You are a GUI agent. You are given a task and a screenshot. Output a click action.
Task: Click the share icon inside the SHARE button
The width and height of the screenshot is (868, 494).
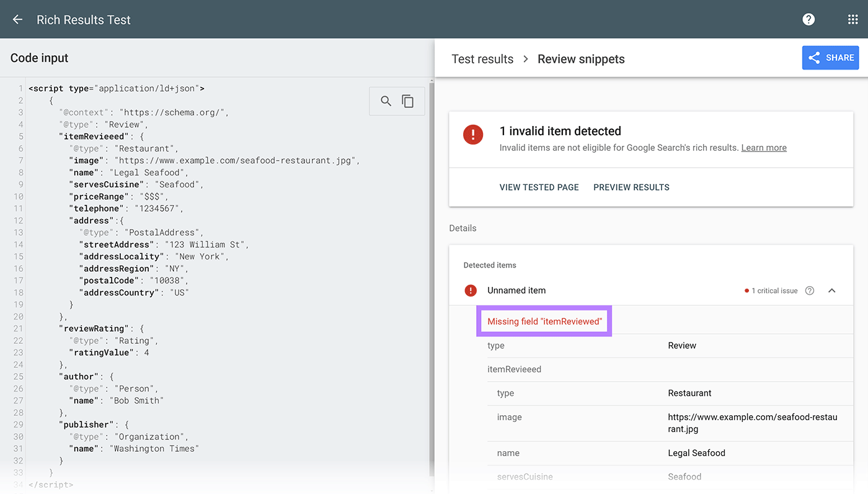[x=815, y=57]
